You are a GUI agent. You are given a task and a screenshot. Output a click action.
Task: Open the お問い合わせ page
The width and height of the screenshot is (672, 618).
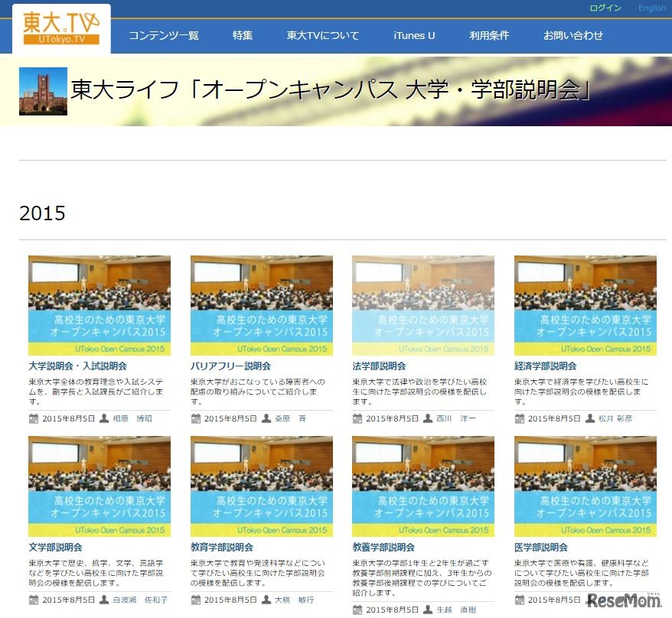click(x=573, y=35)
